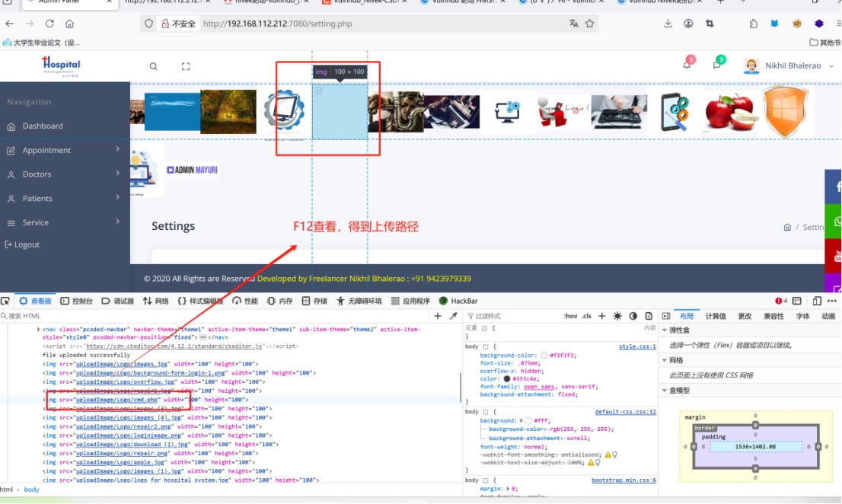Open the messages icon with green badge
This screenshot has width=842, height=504.
717,65
